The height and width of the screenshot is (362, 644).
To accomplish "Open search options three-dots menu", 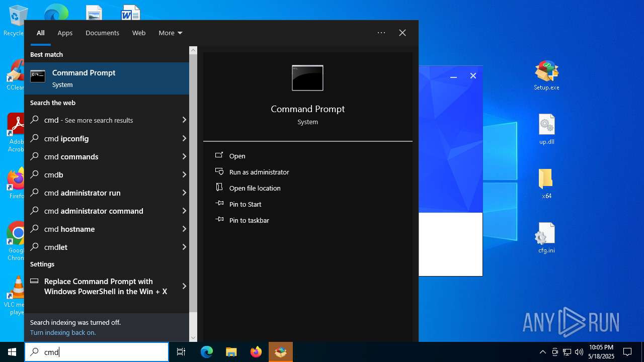I will 381,33.
